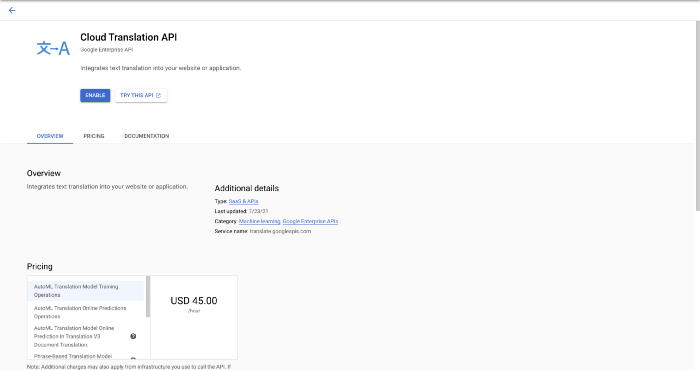Go back using the left arrow icon
The height and width of the screenshot is (370, 700).
(x=12, y=10)
